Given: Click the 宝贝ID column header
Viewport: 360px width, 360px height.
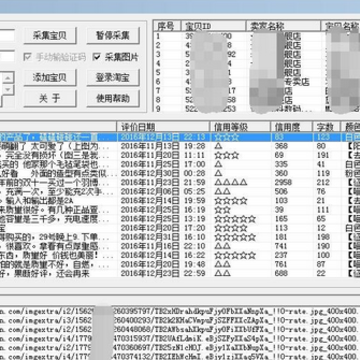Looking at the screenshot, I should pos(214,26).
